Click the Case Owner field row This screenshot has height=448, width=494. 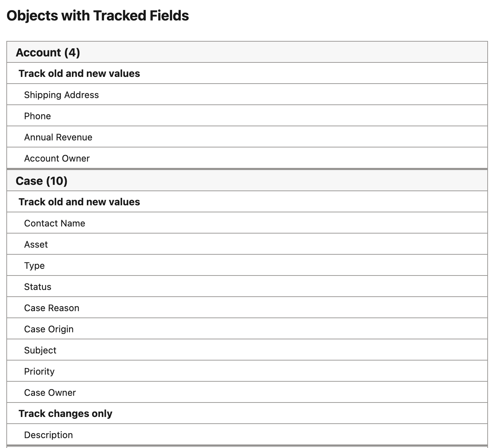50,393
